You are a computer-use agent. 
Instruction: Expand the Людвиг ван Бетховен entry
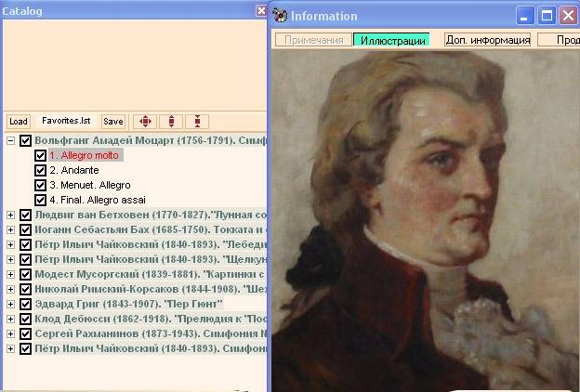pyautogui.click(x=11, y=216)
